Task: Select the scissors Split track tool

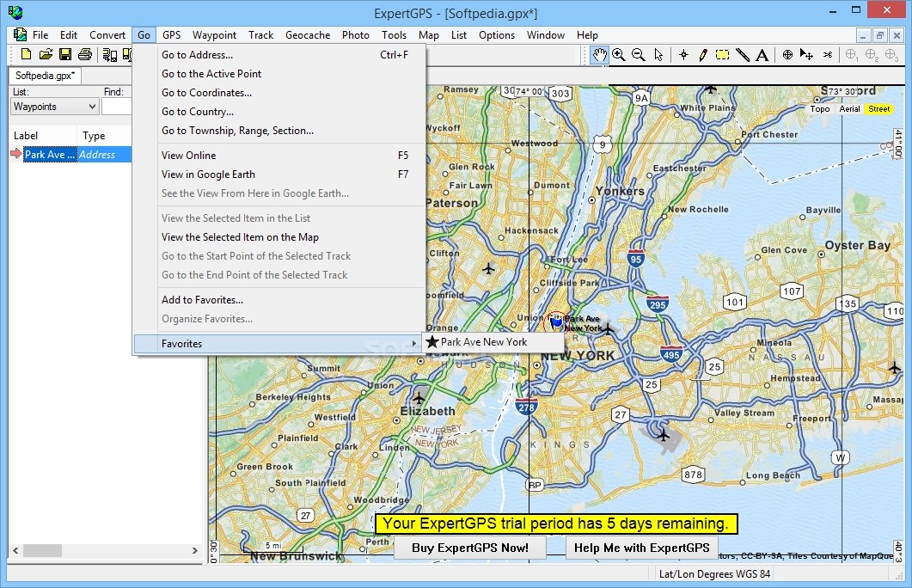Action: [x=828, y=55]
